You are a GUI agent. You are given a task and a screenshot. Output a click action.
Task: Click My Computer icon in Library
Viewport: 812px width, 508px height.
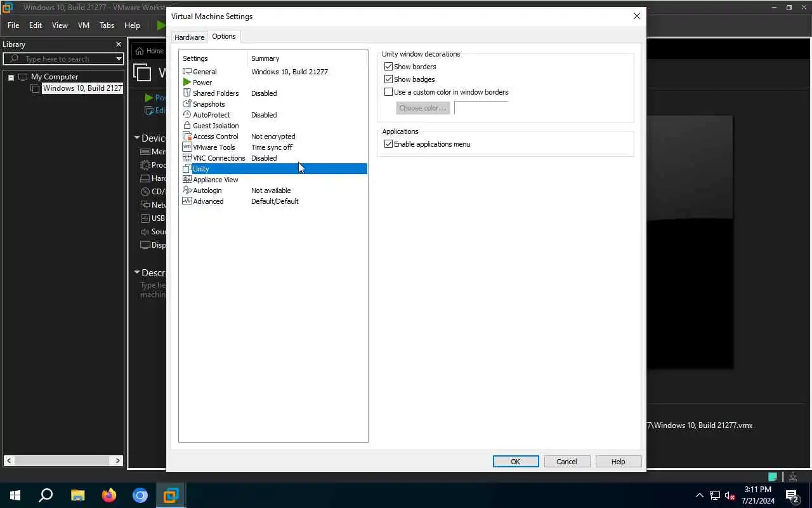pyautogui.click(x=23, y=77)
